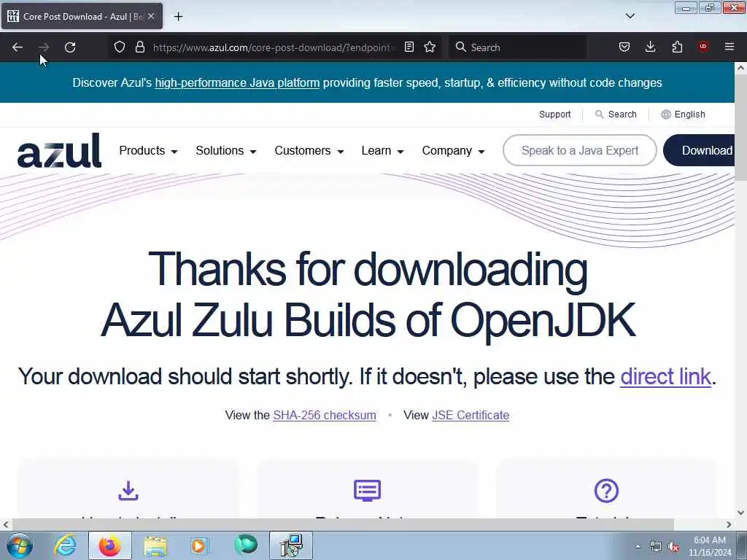Open the high-performance Java platform link
The height and width of the screenshot is (560, 747).
tap(237, 83)
